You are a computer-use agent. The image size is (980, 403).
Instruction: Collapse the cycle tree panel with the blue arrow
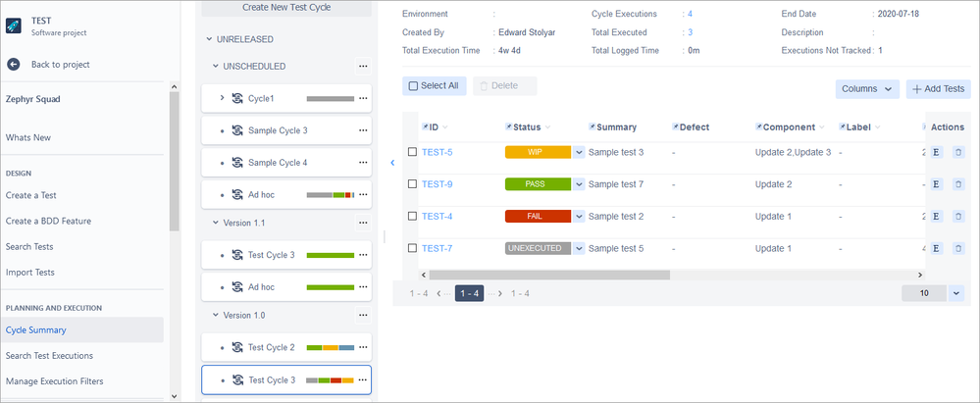pos(392,163)
